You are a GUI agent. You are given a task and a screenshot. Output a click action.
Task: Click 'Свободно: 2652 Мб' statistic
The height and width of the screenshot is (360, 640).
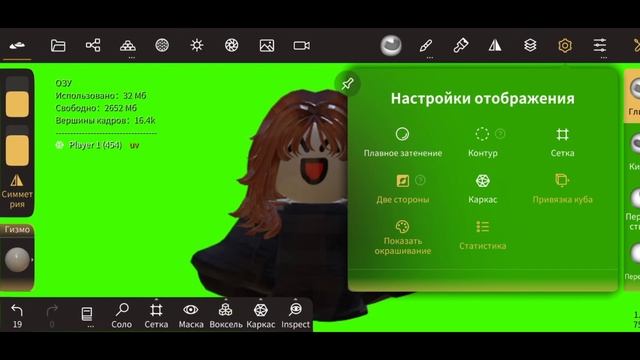pyautogui.click(x=96, y=108)
